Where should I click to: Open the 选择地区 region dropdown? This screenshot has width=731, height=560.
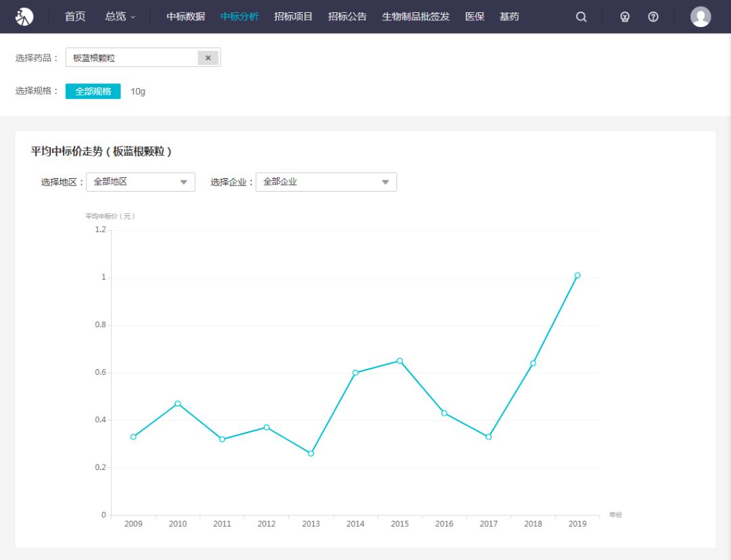(140, 182)
